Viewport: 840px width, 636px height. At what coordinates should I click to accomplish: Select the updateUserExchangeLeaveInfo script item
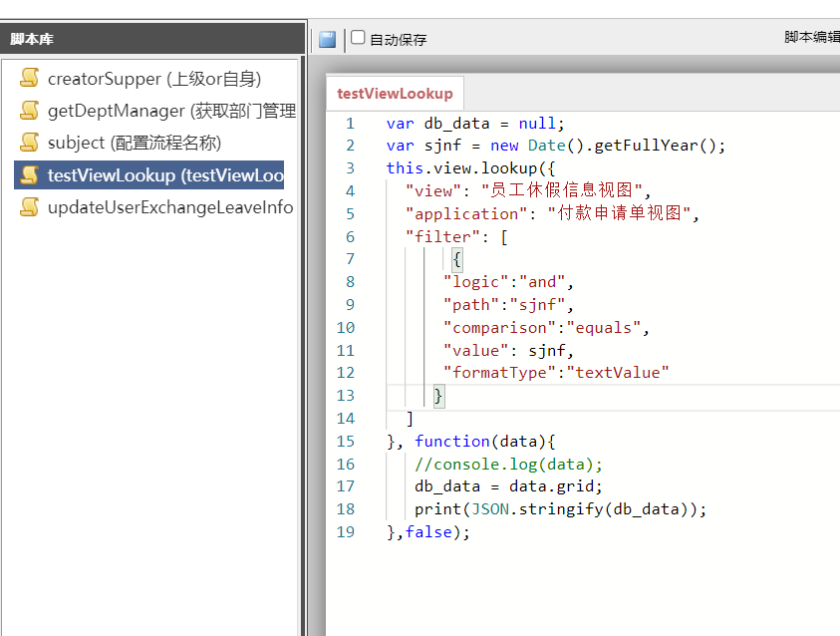pos(170,207)
